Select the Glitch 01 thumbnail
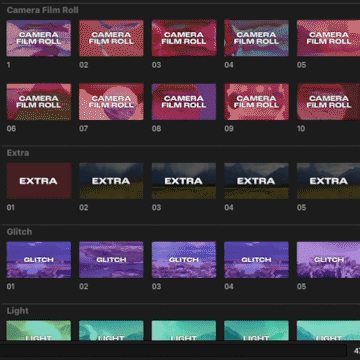The width and height of the screenshot is (360, 360). pos(39,260)
